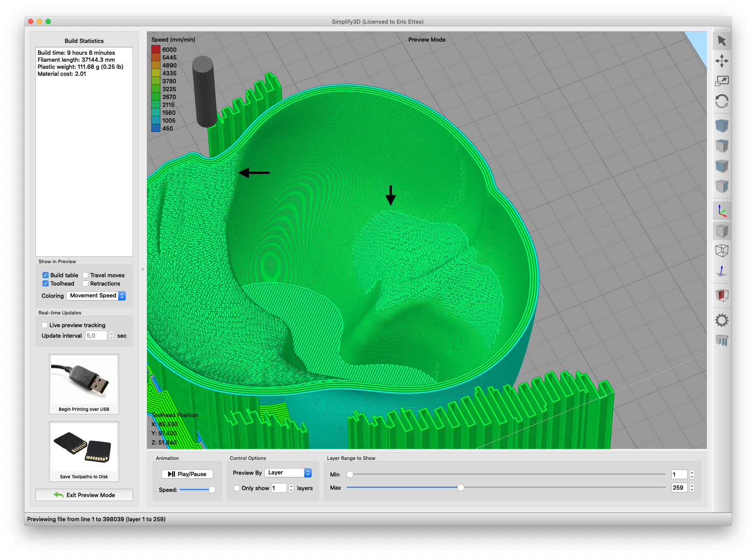Viewport: 756px width, 558px height.
Task: Activate the scale models tool
Action: coord(721,81)
